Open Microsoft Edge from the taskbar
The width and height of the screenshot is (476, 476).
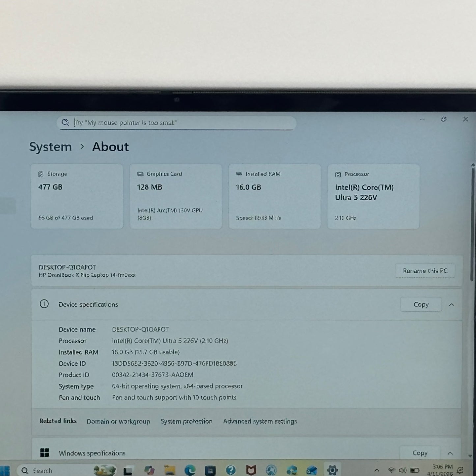[x=190, y=470]
